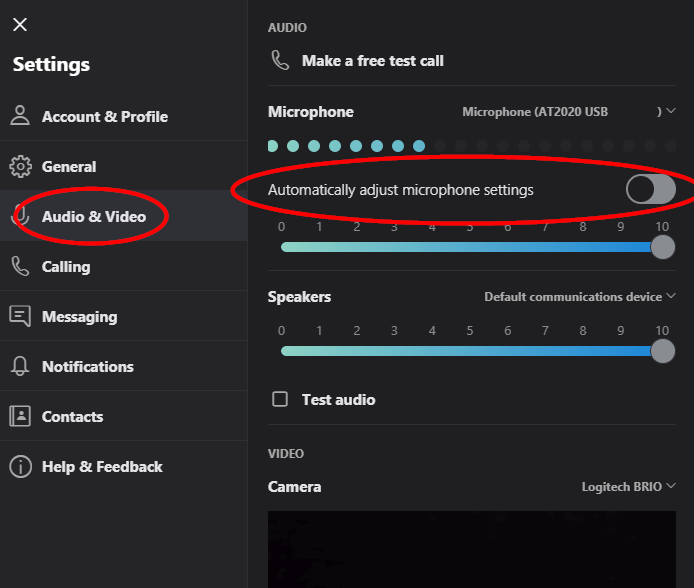Click the Contacts address book icon

20,416
